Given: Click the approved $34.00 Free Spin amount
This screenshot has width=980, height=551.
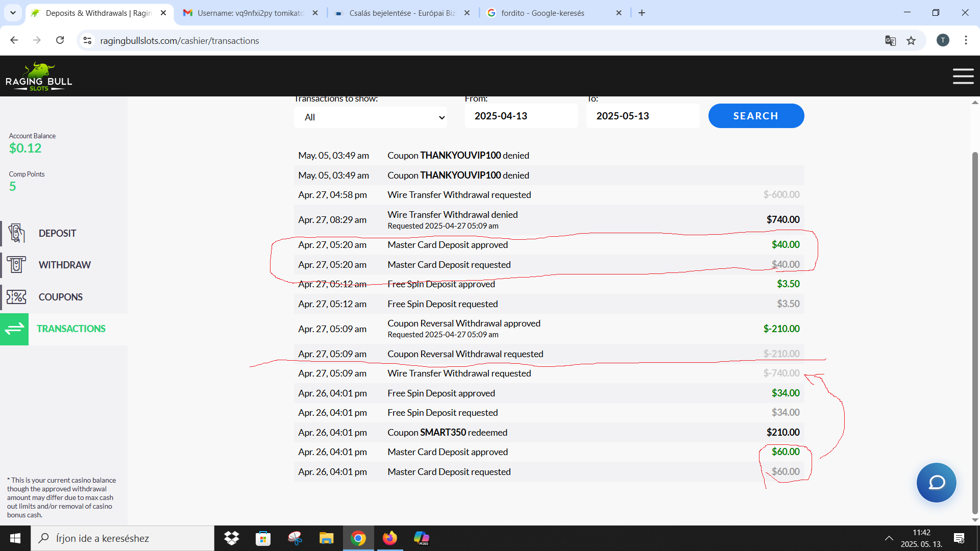Looking at the screenshot, I should click(x=786, y=393).
